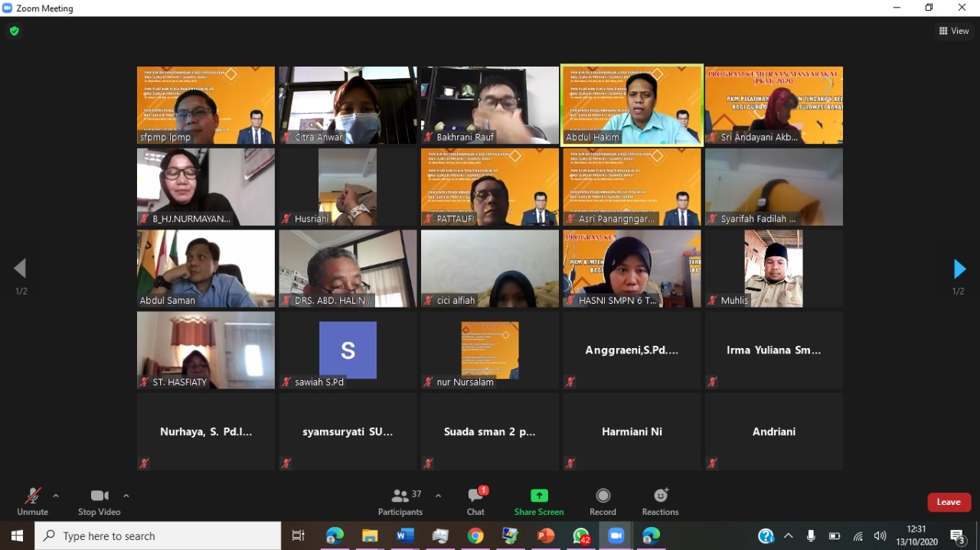Select Abdul Hakim's video tile
The width and height of the screenshot is (980, 550).
click(x=632, y=105)
